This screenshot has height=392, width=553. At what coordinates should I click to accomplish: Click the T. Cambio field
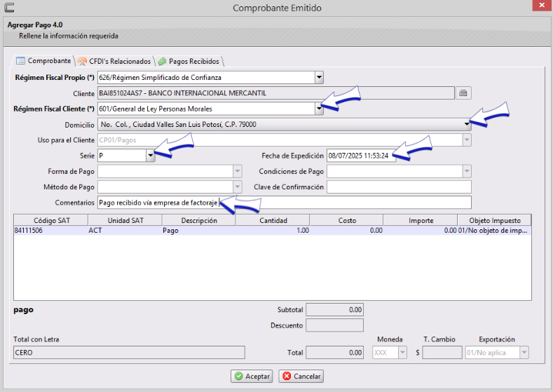point(442,353)
